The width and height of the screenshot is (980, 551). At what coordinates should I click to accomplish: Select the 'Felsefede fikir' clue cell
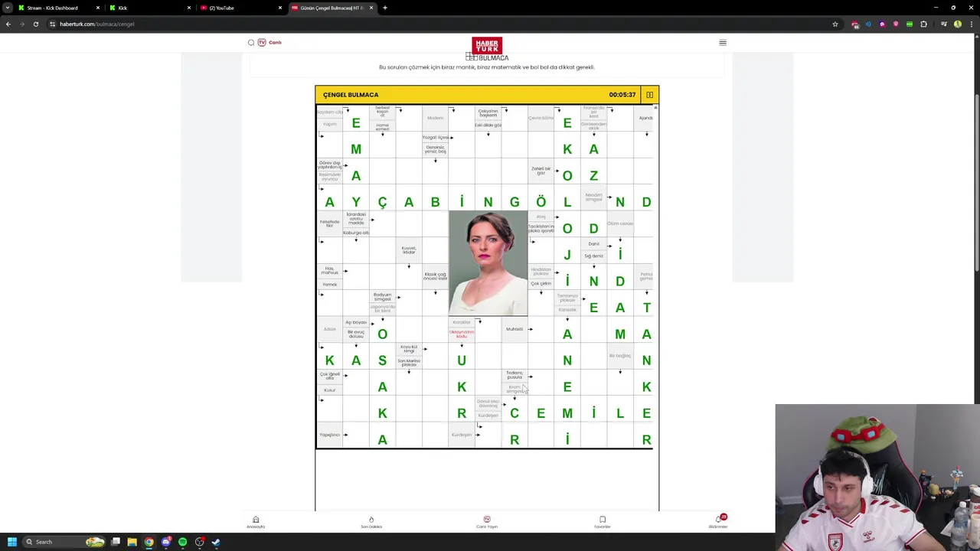tap(330, 223)
